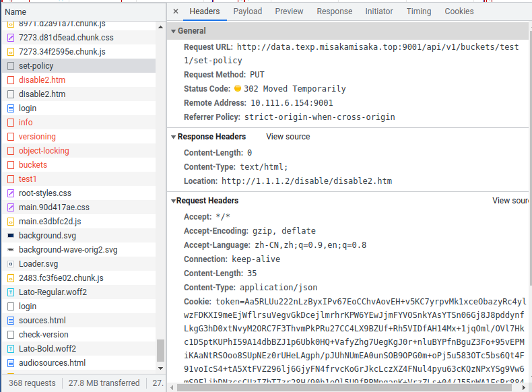The height and width of the screenshot is (392, 532).
Task: Click the icon beside set-policy request
Action: [x=11, y=66]
